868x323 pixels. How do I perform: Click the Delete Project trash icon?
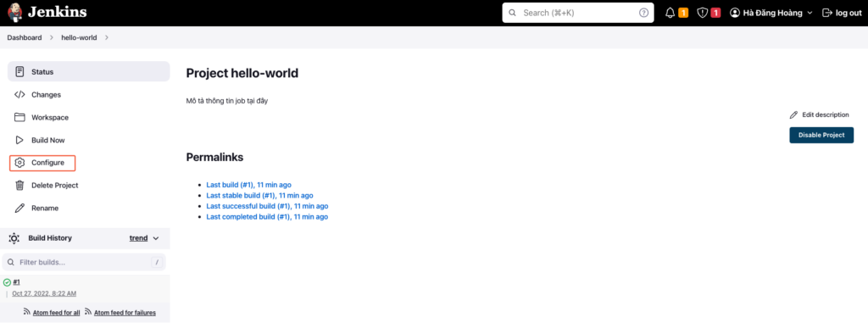(x=20, y=185)
